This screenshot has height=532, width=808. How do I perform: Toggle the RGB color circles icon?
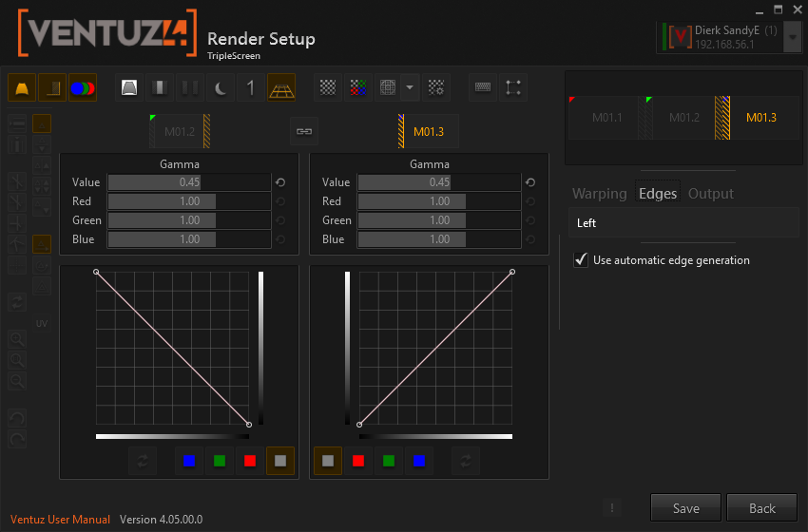tap(83, 88)
